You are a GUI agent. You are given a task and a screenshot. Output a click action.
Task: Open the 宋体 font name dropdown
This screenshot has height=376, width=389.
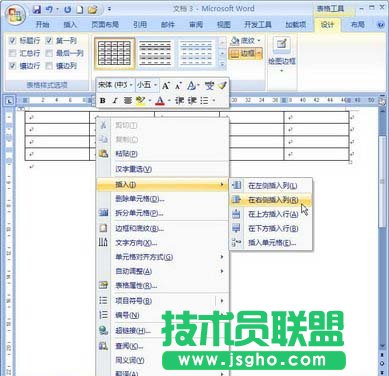131,85
